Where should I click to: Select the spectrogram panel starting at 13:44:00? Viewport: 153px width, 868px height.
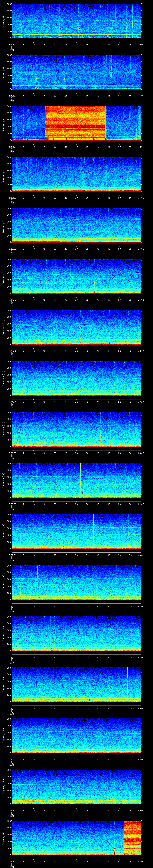click(x=76, y=786)
